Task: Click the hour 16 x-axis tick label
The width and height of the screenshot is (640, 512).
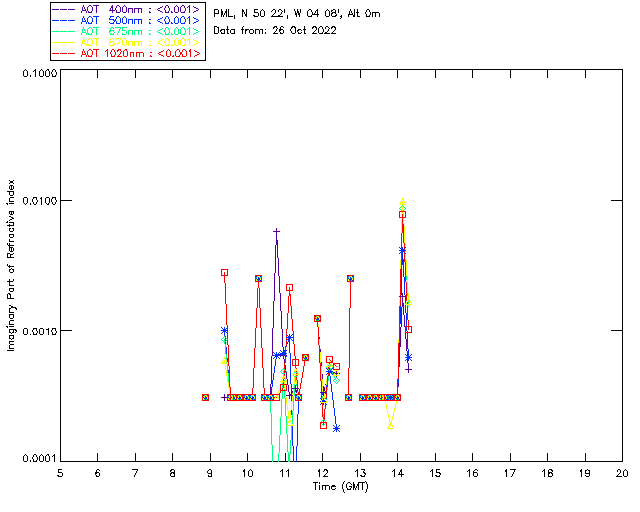Action: (473, 473)
